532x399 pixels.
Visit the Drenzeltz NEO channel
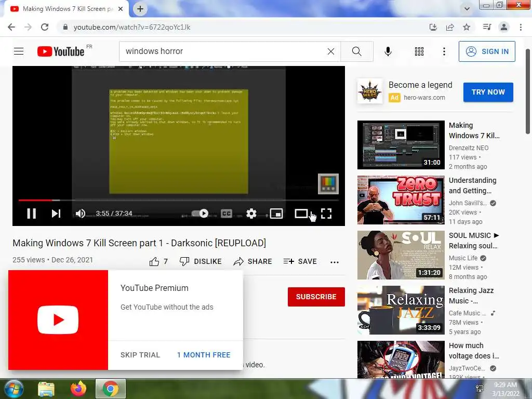(469, 148)
